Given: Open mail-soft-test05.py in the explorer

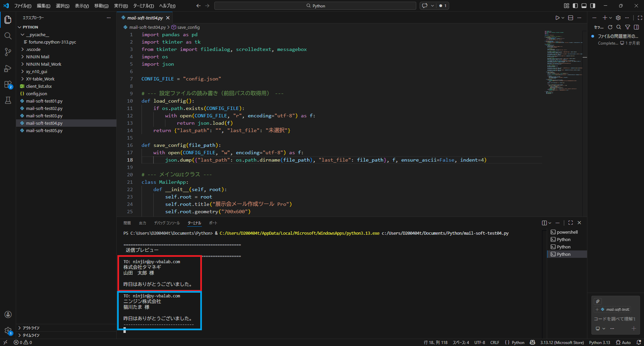Looking at the screenshot, I should pos(44,130).
